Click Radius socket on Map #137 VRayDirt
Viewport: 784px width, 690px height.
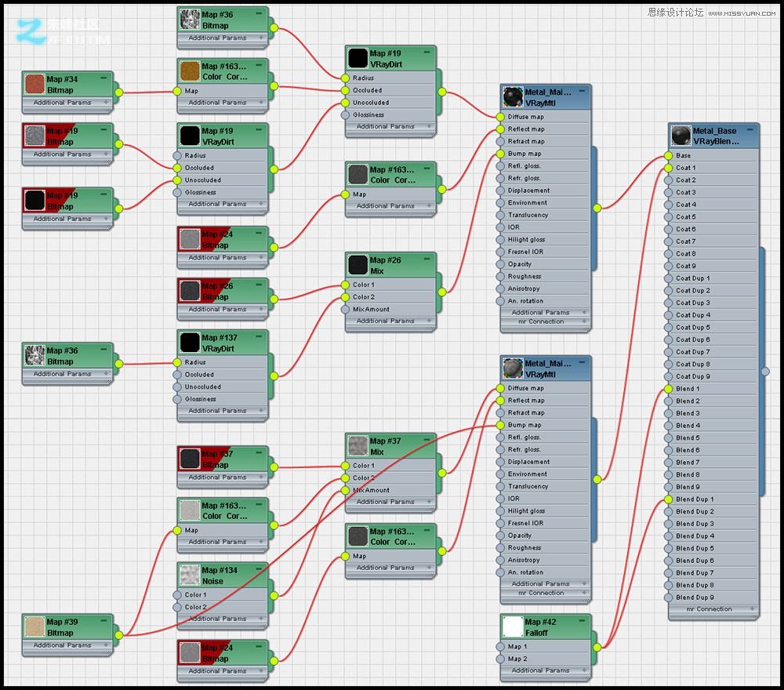point(177,362)
